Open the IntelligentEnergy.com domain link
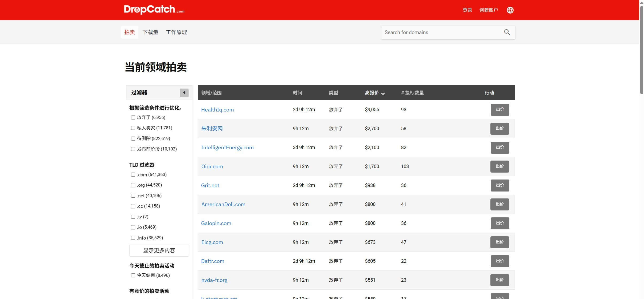The height and width of the screenshot is (299, 644). pyautogui.click(x=227, y=147)
